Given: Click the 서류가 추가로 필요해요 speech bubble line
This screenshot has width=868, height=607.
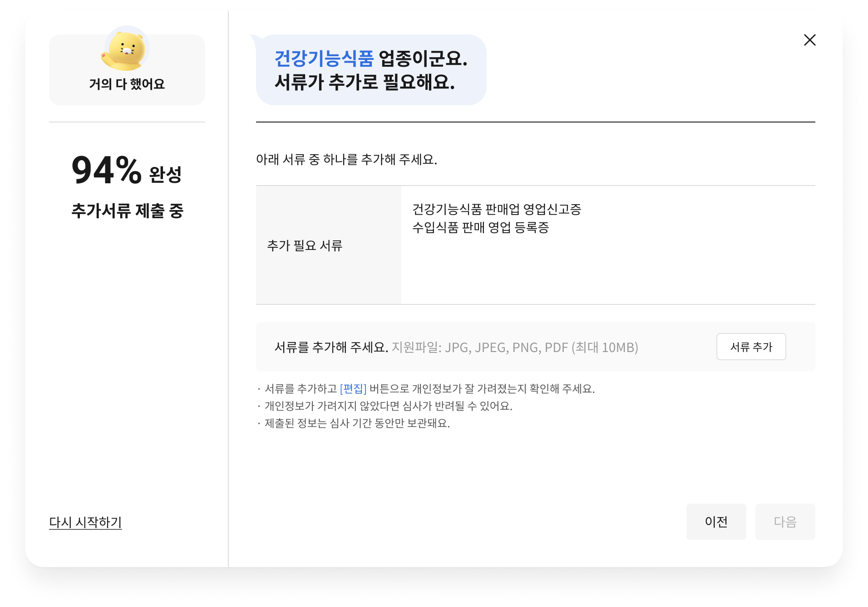Looking at the screenshot, I should coord(365,83).
